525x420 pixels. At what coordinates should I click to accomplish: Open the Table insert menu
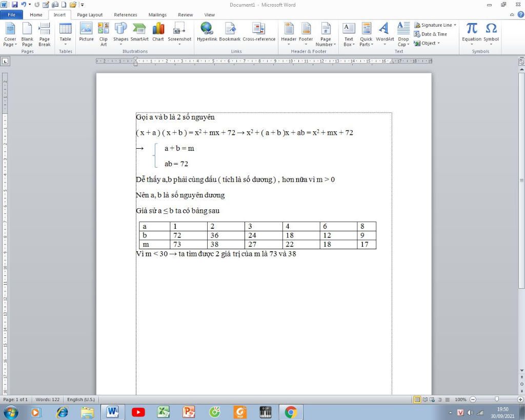65,34
